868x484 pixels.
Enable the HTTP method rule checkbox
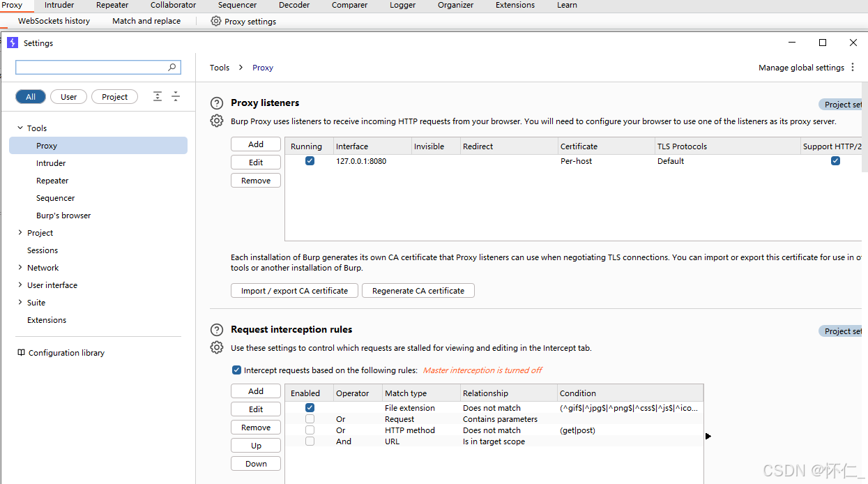coord(310,430)
